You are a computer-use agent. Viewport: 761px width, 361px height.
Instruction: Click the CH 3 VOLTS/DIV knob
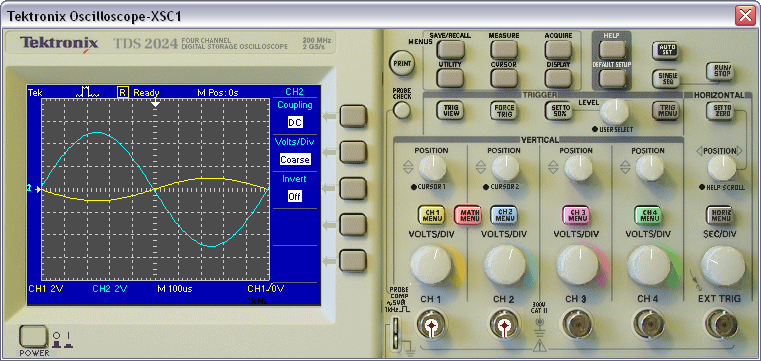578,265
